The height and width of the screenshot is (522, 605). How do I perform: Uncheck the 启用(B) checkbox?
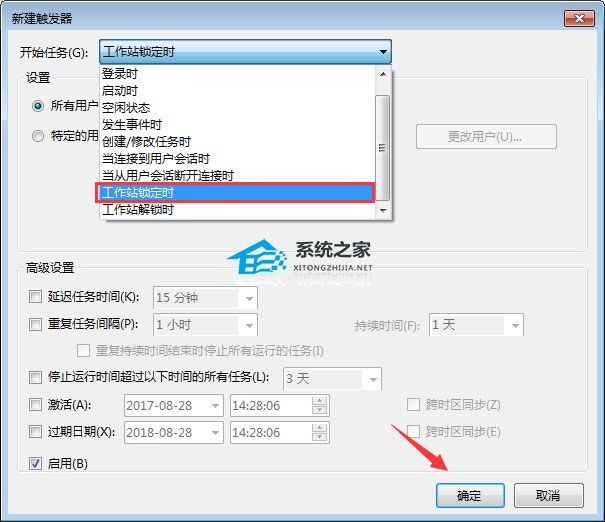coord(35,463)
